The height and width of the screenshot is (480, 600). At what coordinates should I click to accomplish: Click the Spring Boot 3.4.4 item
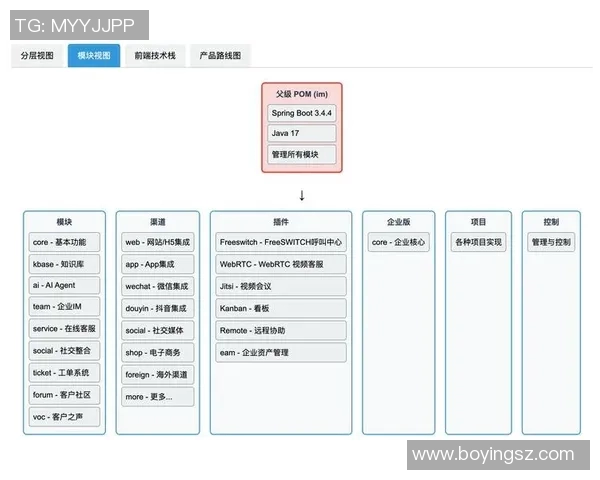point(302,113)
